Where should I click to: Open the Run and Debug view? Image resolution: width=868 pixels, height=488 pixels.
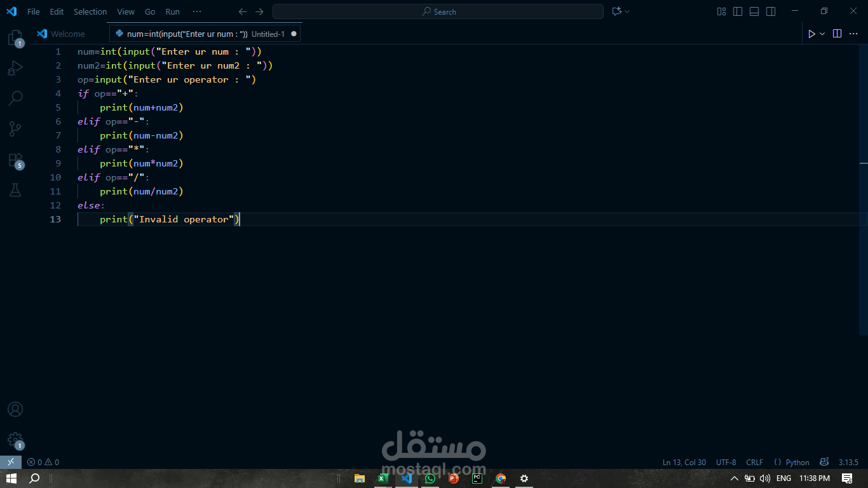pos(15,68)
